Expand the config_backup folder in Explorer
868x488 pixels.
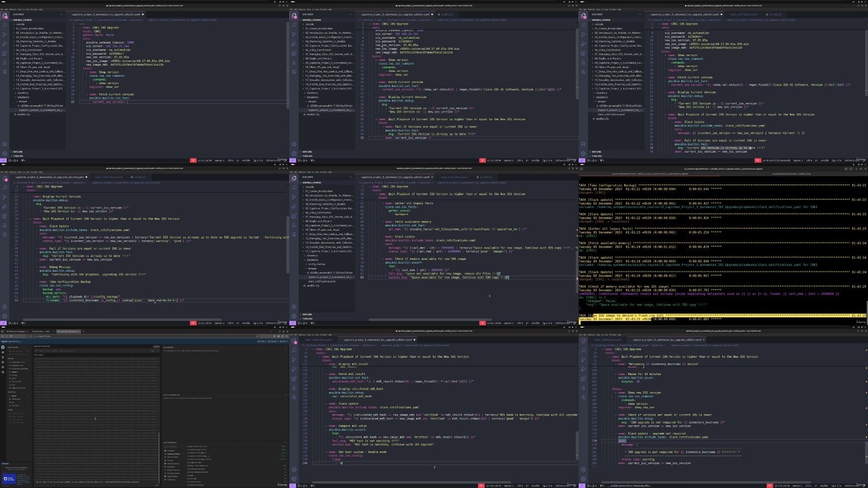pos(316,264)
